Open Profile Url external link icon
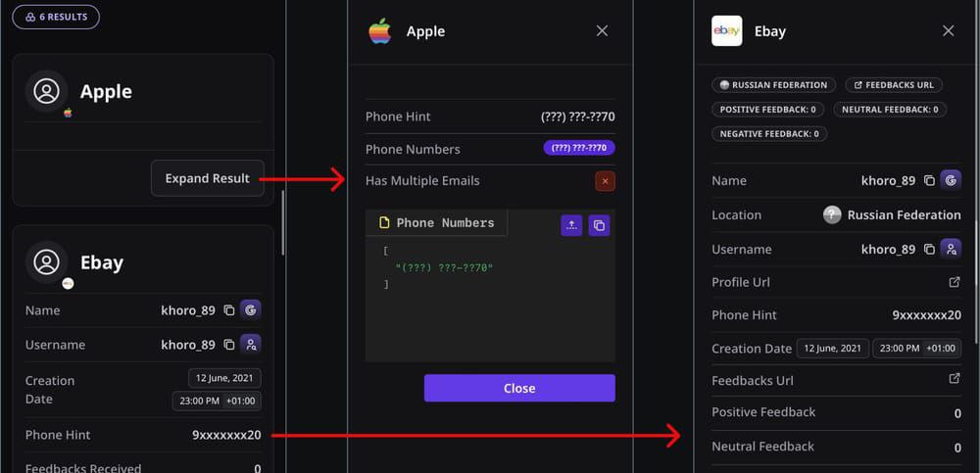Viewport: 980px width, 473px height. (955, 282)
